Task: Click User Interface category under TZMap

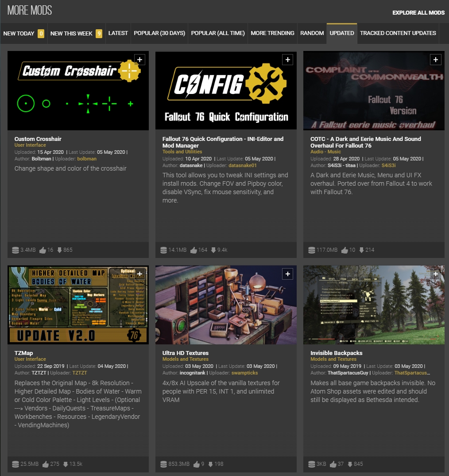Action: point(31,359)
